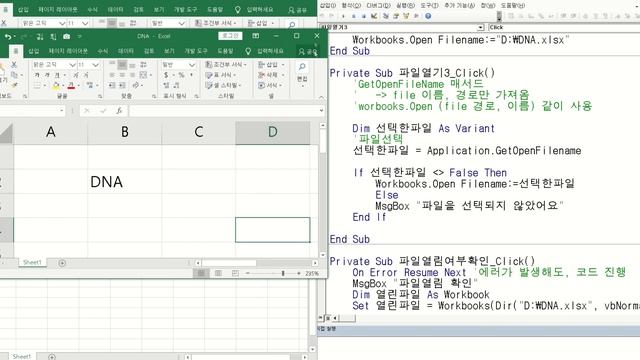
Task: Click the Name Box in DNA window
Action: coord(32,111)
